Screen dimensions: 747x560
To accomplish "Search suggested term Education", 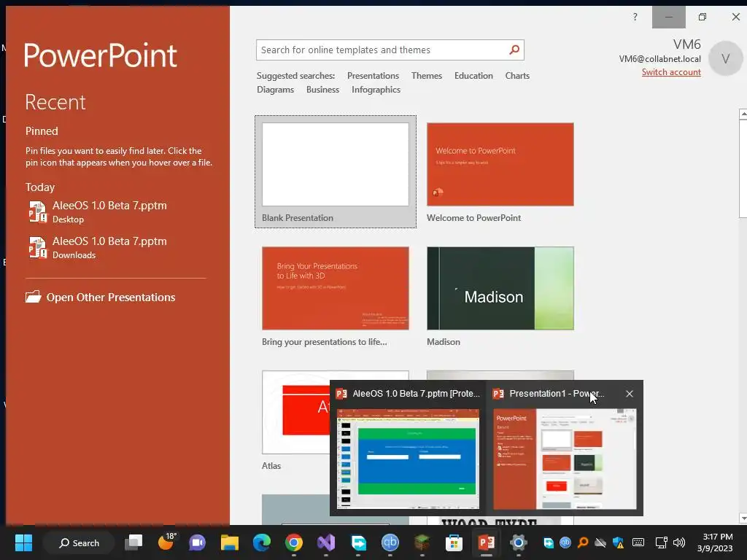I will click(473, 76).
